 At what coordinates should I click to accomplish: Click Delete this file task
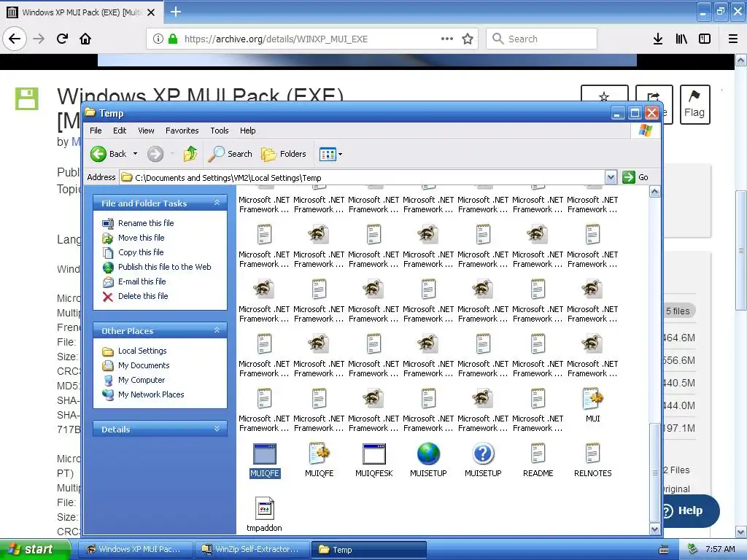pyautogui.click(x=143, y=296)
